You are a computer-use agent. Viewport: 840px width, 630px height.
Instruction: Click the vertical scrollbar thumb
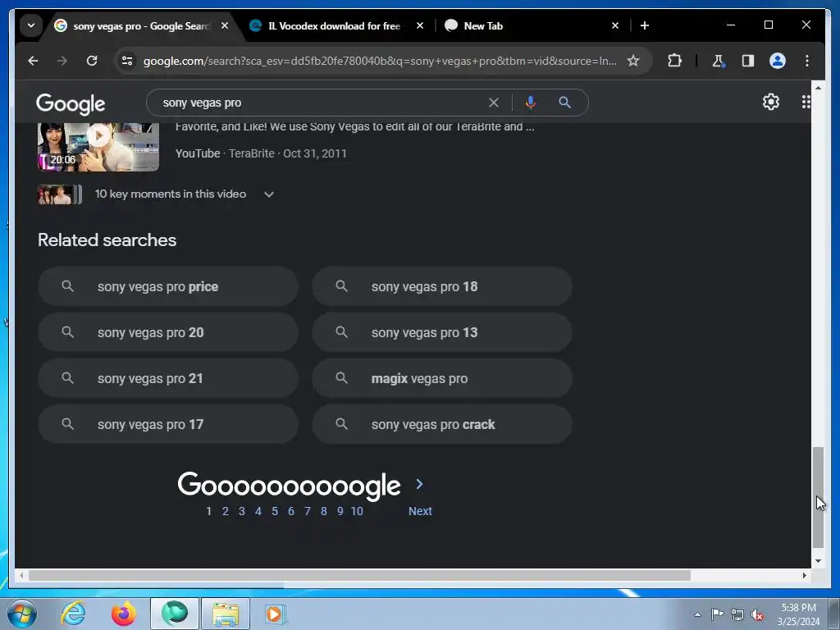(x=818, y=497)
